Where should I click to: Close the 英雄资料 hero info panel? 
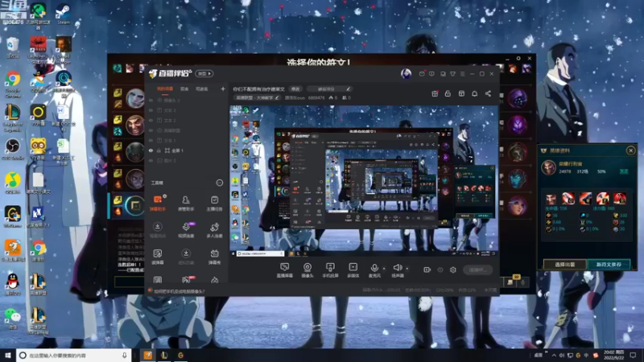pyautogui.click(x=631, y=150)
